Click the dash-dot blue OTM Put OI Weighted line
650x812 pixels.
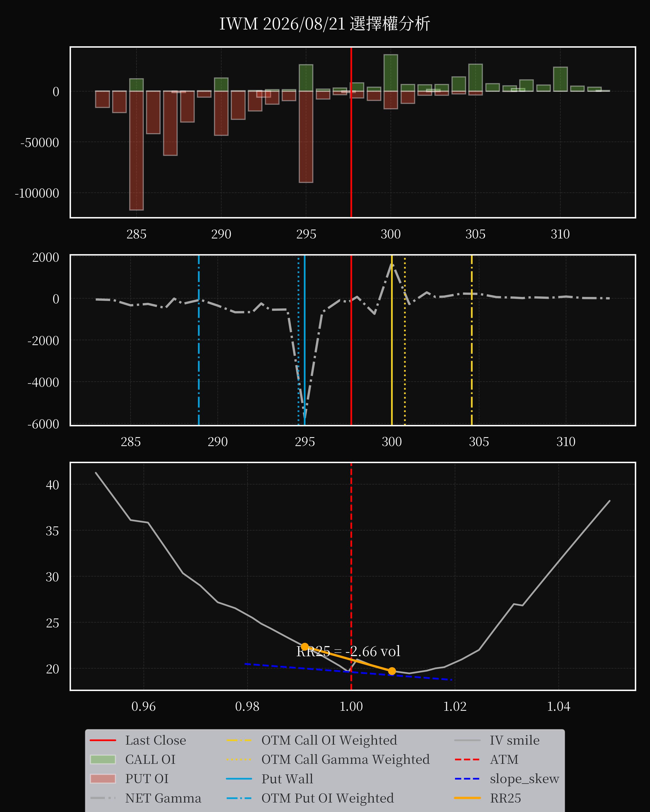[x=199, y=340]
